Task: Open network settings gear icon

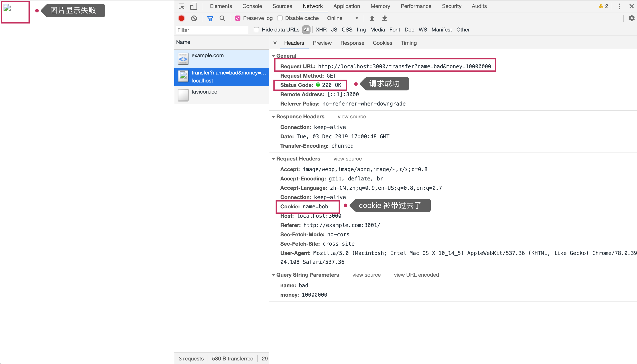Action: pos(631,18)
